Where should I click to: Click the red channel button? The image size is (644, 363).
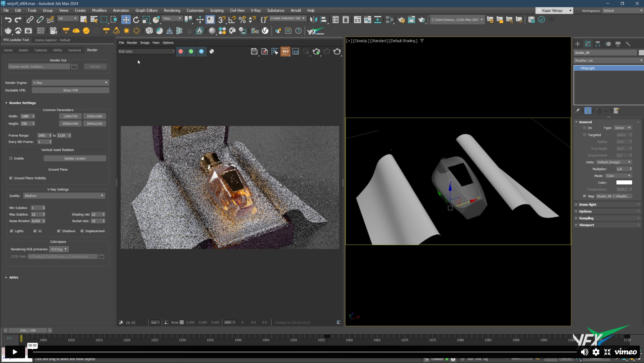181,51
